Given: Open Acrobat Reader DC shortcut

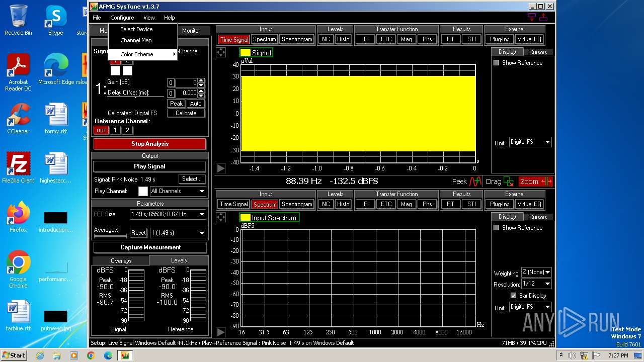Looking at the screenshot, I should 18,73.
